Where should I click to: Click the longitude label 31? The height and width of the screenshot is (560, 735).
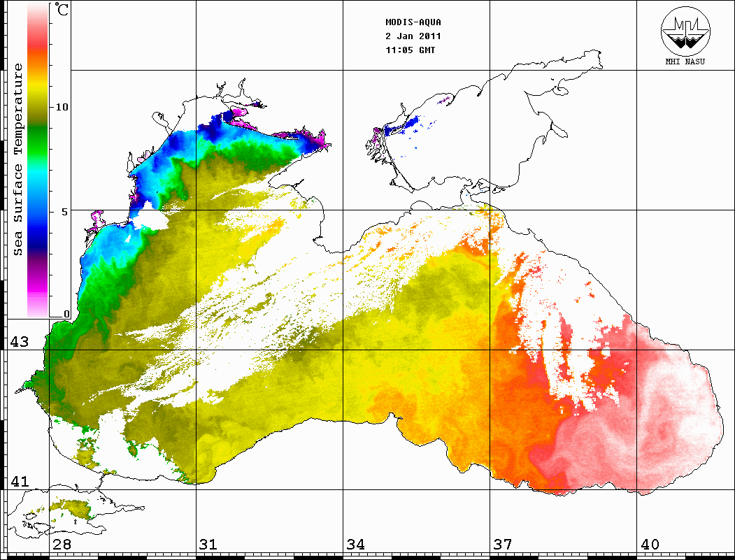[208, 544]
